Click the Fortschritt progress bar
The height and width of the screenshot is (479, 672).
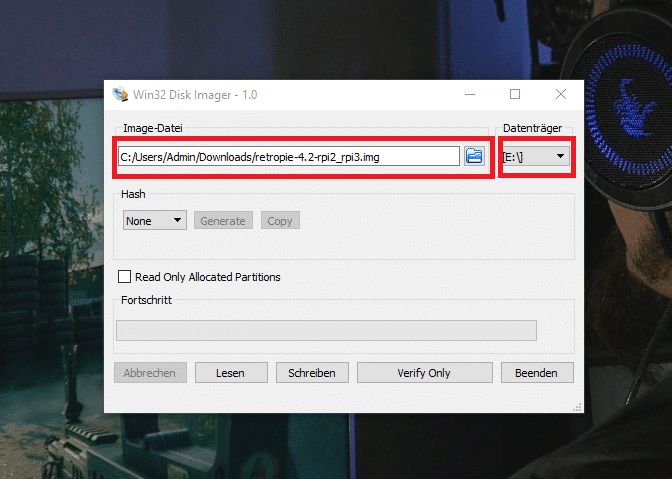[326, 330]
